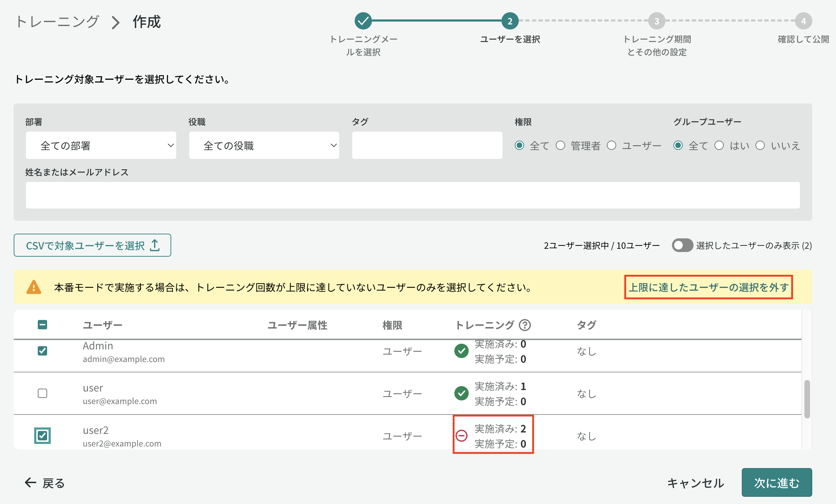Click the 2ユーザー選択中 / 10ユーザー count text
Image resolution: width=836 pixels, height=504 pixels.
(x=602, y=246)
